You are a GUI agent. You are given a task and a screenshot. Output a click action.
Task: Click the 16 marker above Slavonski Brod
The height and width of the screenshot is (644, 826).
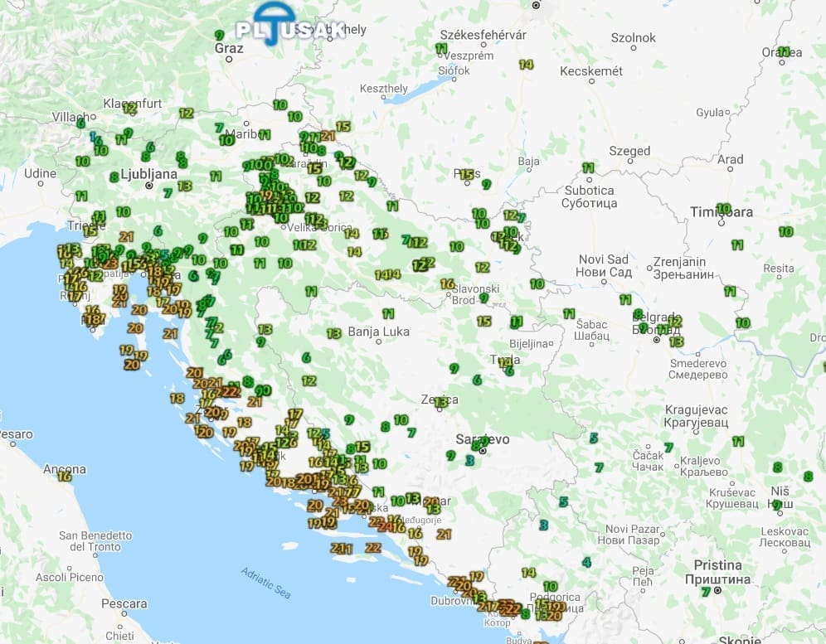[x=447, y=283]
